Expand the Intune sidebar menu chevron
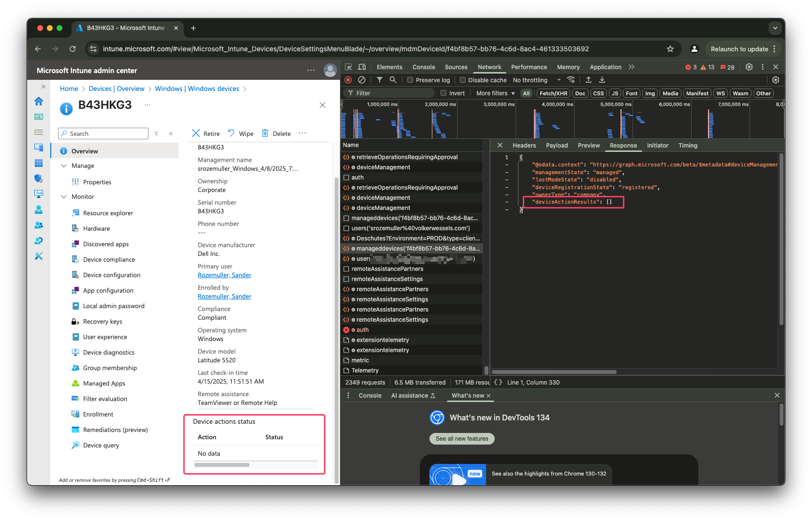The image size is (812, 521). pos(43,87)
